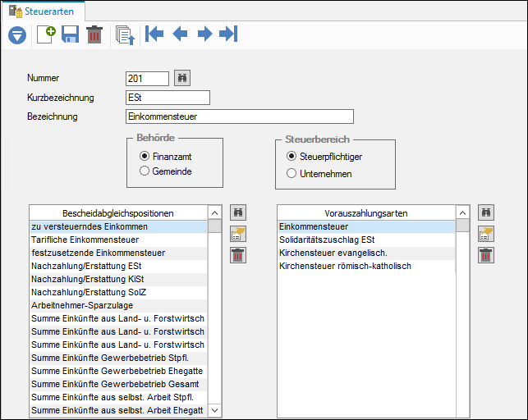Select 'Kirchensteuer römisch-katholisch' row

(x=366, y=266)
